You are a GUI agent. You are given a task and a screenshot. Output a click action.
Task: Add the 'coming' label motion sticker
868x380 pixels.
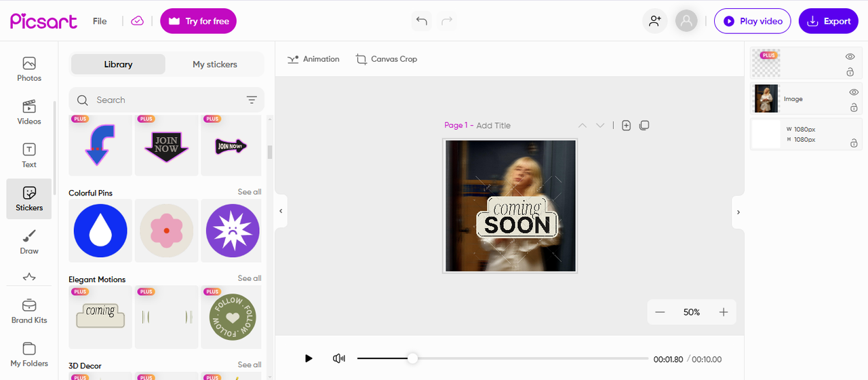(100, 317)
